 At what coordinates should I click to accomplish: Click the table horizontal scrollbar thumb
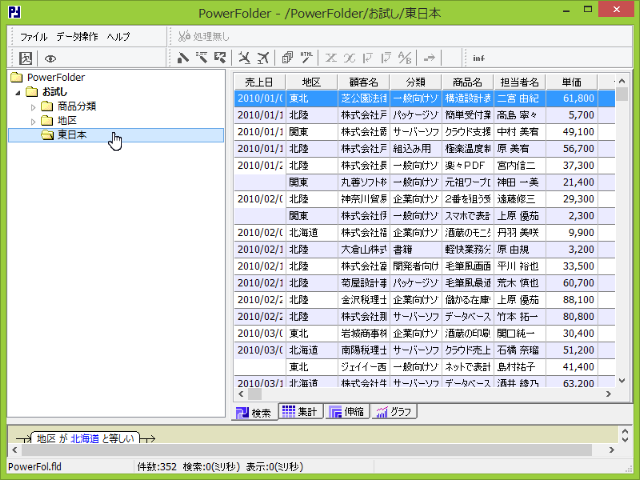pyautogui.click(x=255, y=394)
